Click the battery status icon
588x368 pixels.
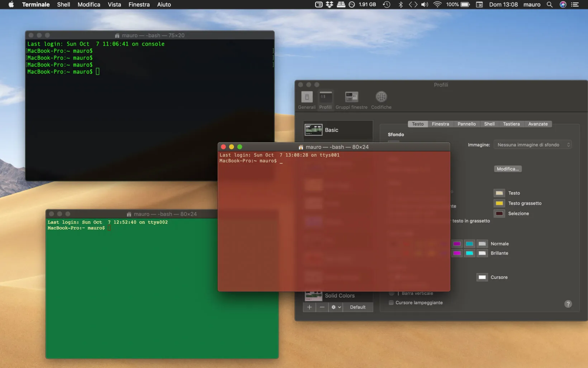(x=465, y=4)
